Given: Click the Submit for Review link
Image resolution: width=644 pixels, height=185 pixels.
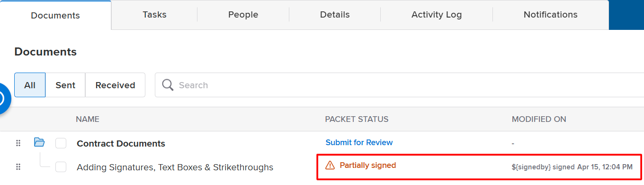Looking at the screenshot, I should pos(359,142).
